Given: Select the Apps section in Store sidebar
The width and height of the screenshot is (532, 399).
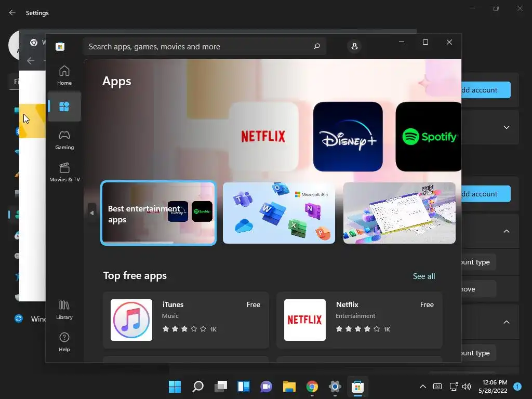Looking at the screenshot, I should tap(64, 107).
